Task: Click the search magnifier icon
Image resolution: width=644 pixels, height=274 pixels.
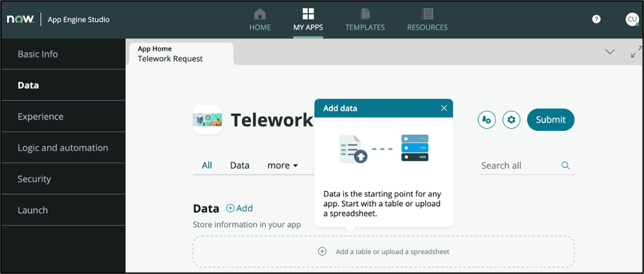Action: click(x=565, y=165)
